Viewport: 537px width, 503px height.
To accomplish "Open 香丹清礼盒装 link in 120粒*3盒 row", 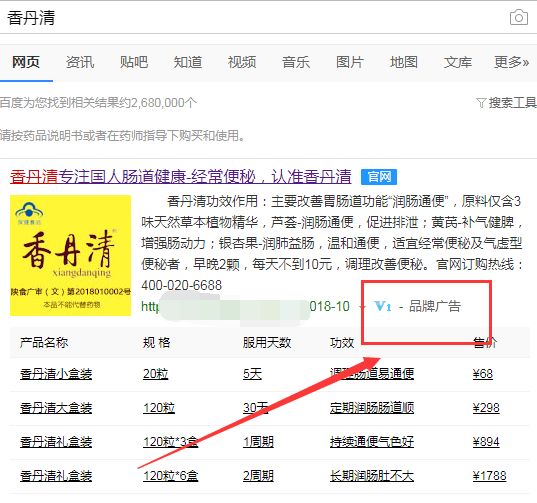I will tap(56, 441).
